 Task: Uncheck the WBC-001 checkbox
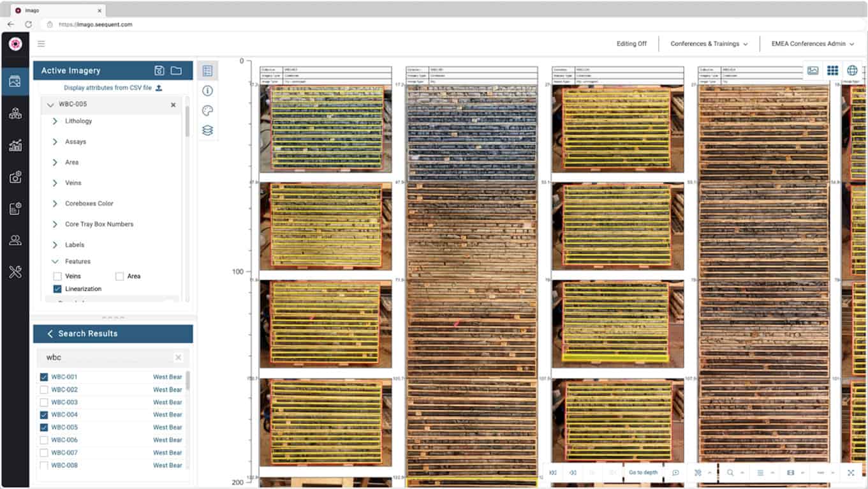click(44, 377)
